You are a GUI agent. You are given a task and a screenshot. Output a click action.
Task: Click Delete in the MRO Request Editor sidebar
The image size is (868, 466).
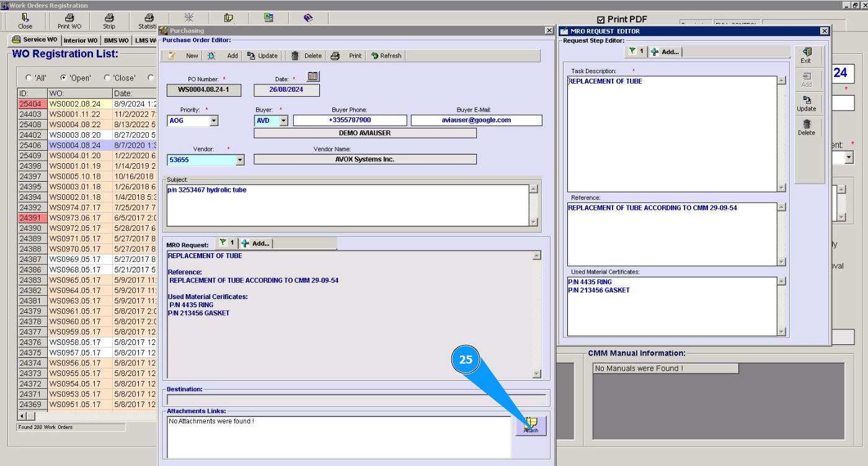pos(806,128)
